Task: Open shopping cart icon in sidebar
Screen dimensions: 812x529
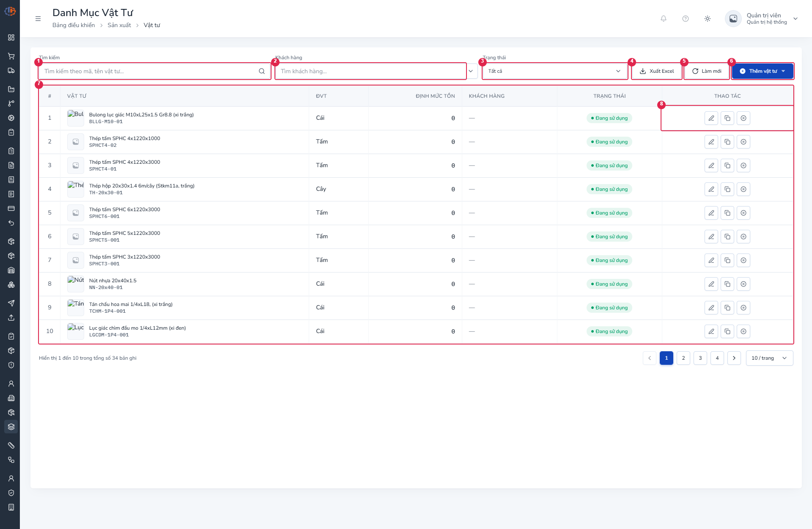Action: 11,56
